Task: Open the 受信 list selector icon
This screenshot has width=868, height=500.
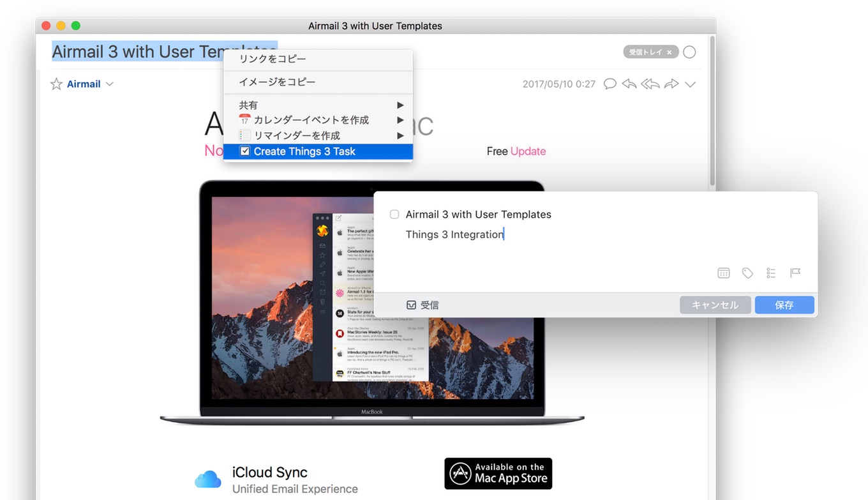Action: (x=412, y=305)
